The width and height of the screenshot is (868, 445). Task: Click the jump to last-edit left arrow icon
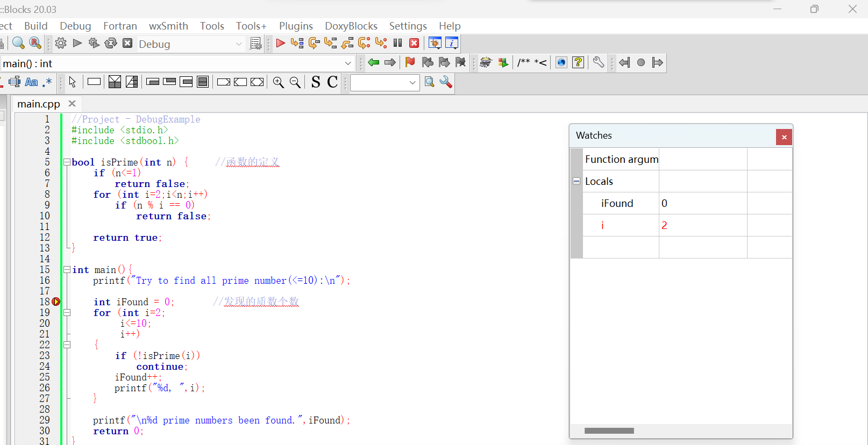pos(624,63)
